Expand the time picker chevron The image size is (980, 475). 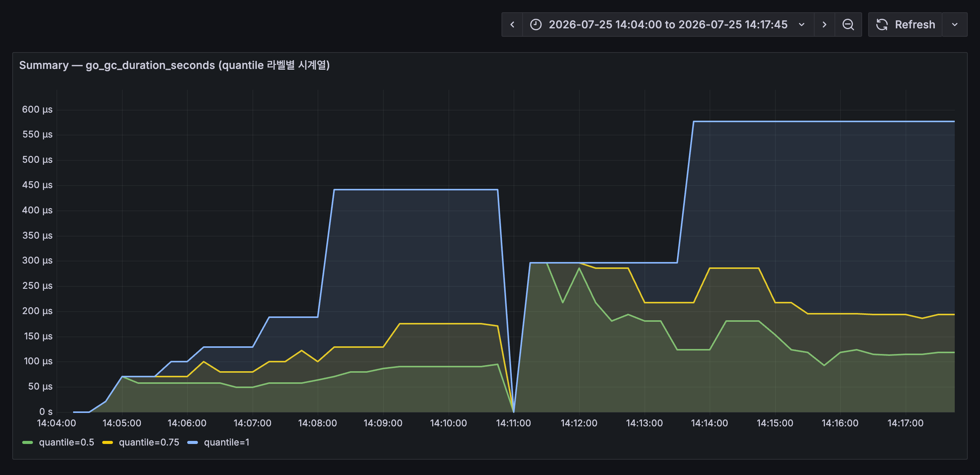[x=802, y=25]
